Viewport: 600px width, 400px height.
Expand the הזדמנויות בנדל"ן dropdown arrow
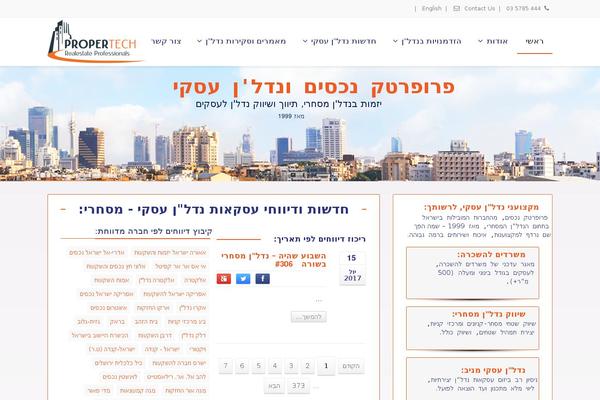pyautogui.click(x=395, y=41)
